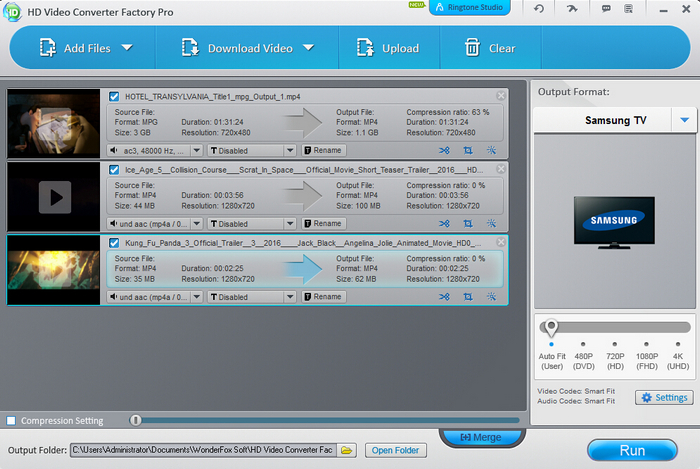Click the audio speaker icon on HOTEL_TRANSYLVANIA row

pos(114,150)
